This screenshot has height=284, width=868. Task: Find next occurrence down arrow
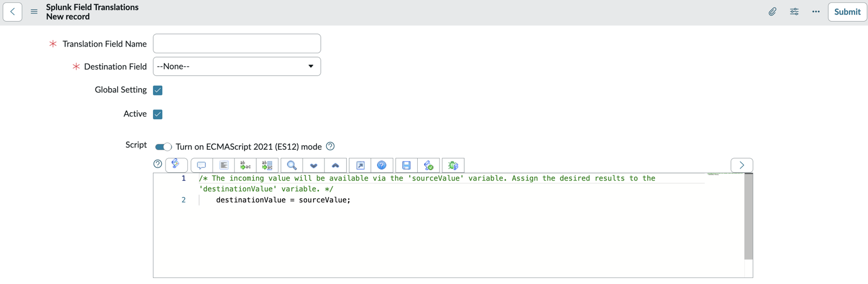pos(314,165)
